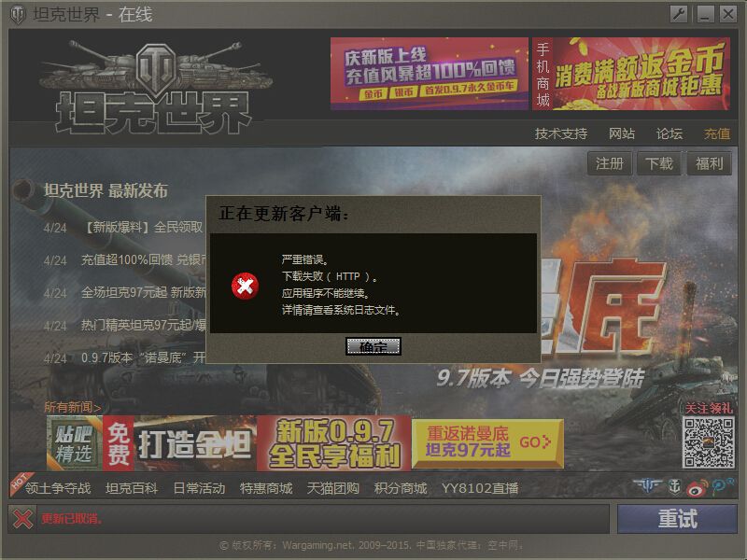Open 日常活动 bottom link
This screenshot has width=747, height=560.
pyautogui.click(x=199, y=488)
